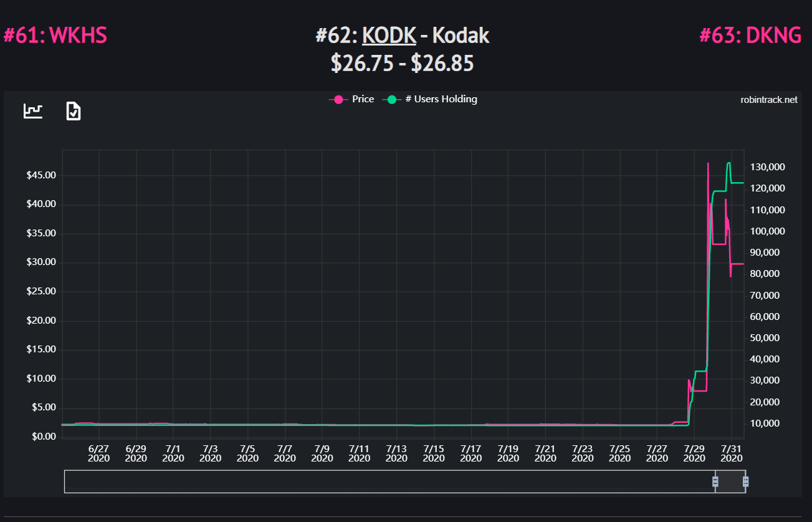The height and width of the screenshot is (522, 812).
Task: Click the document checkmark export icon
Action: tap(74, 111)
